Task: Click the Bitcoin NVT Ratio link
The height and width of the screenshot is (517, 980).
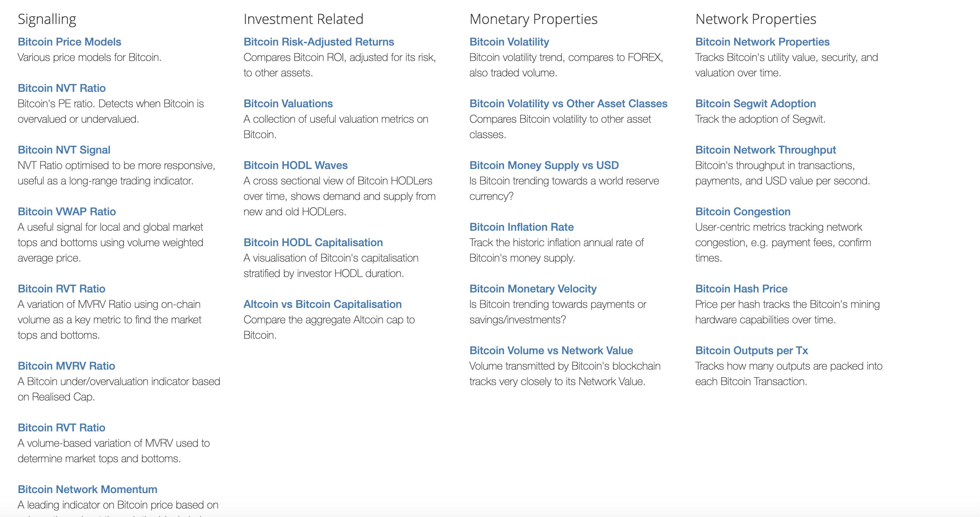Action: [62, 88]
